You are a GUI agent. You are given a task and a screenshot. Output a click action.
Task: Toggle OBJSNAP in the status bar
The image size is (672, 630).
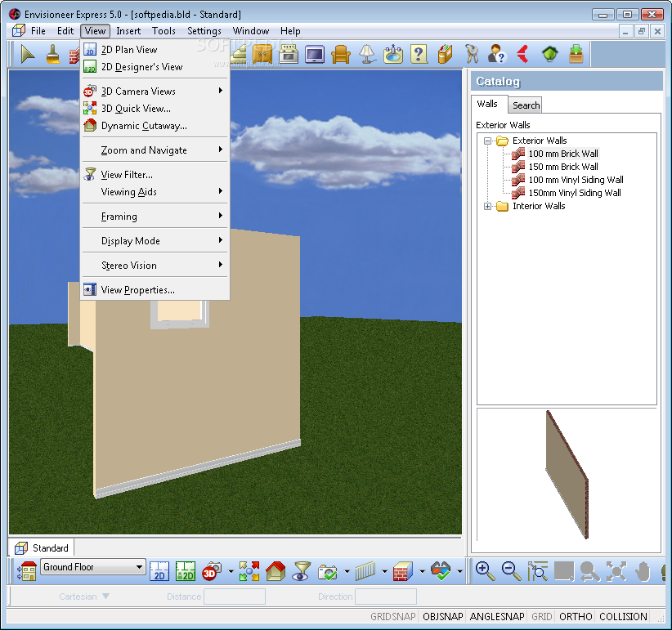(443, 616)
